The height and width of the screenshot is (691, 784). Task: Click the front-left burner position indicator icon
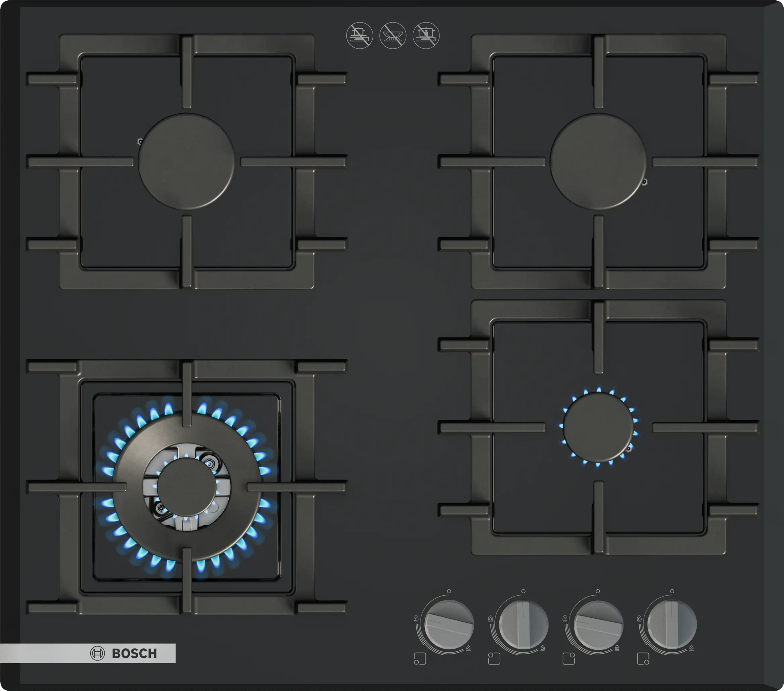(x=420, y=659)
